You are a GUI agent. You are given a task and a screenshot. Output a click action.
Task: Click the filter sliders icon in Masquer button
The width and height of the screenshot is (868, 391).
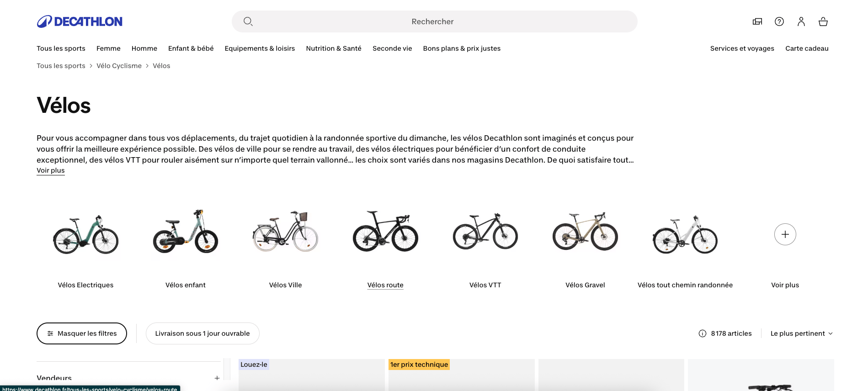point(50,333)
